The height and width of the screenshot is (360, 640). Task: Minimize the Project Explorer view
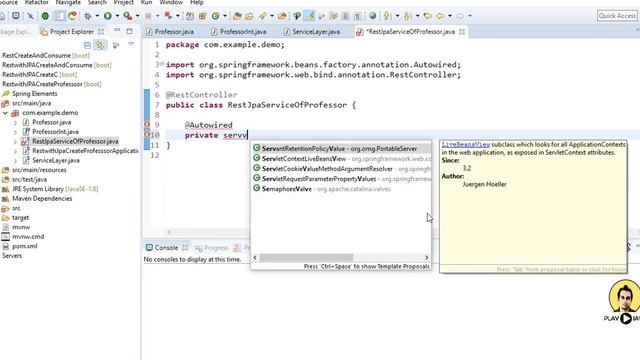[117, 31]
